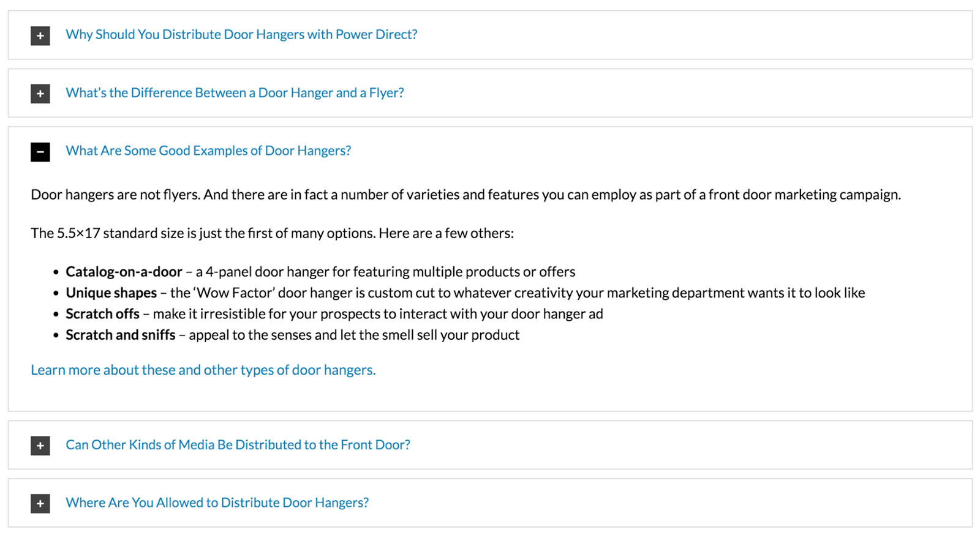Follow the 'Learn more about these' link
The height and width of the screenshot is (535, 980).
pos(203,370)
